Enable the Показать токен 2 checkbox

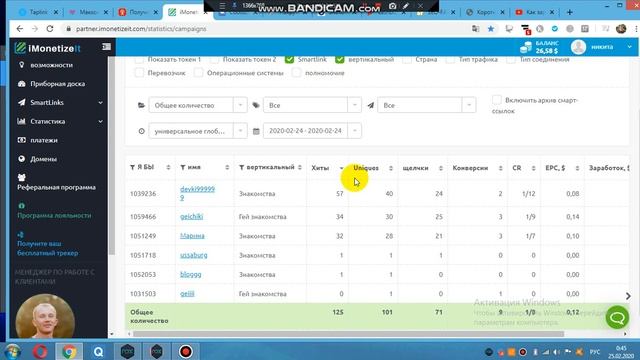tap(214, 60)
